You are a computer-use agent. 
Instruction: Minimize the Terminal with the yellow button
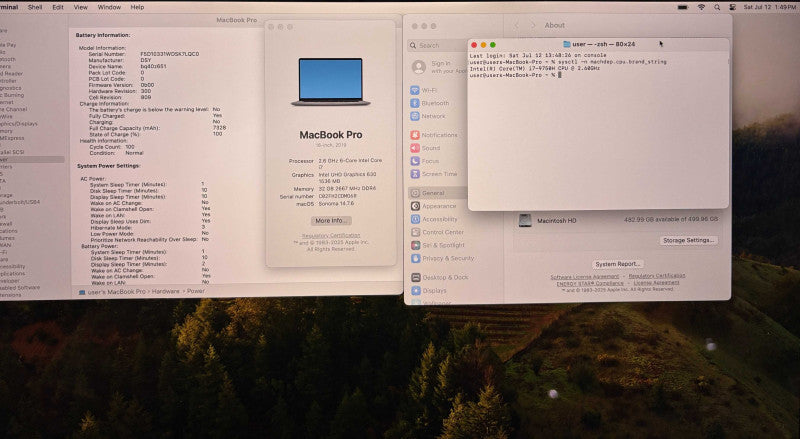pyautogui.click(x=484, y=45)
